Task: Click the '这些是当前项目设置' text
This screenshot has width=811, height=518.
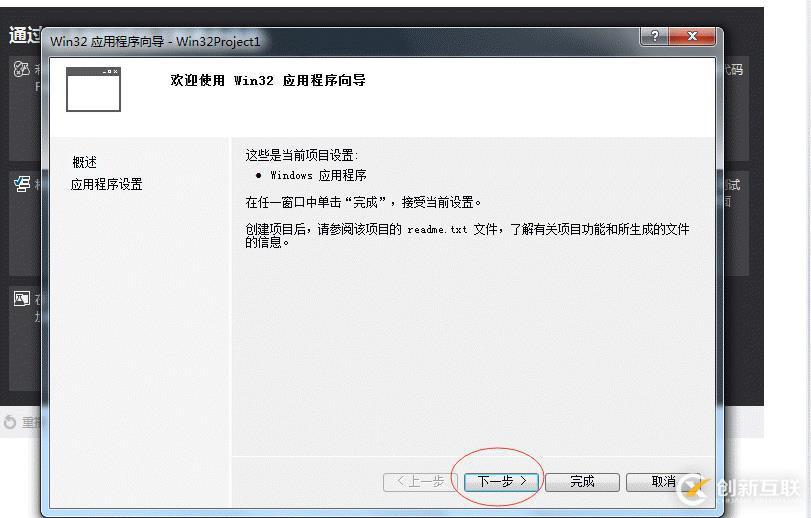Action: [x=302, y=155]
